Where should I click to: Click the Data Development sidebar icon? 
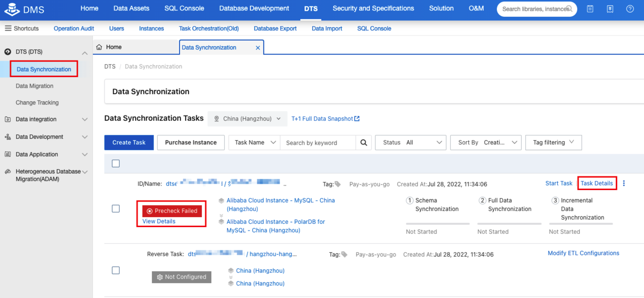pyautogui.click(x=8, y=137)
